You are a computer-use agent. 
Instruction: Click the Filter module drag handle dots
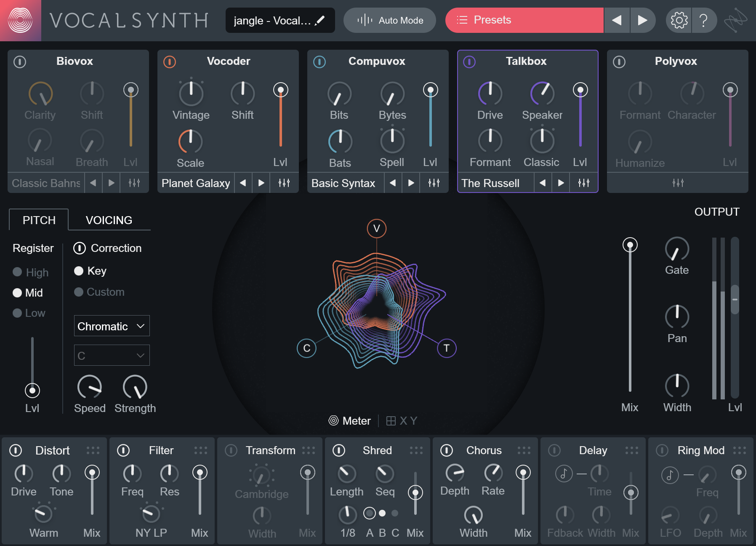[201, 450]
